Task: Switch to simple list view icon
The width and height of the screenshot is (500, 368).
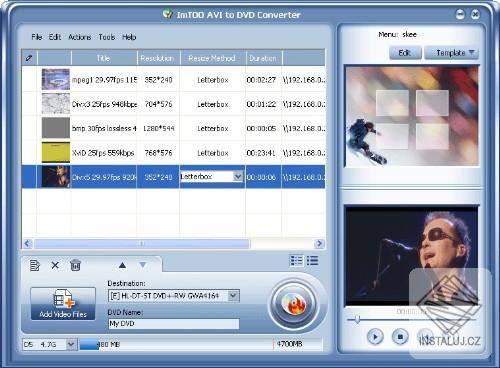Action: [x=312, y=260]
